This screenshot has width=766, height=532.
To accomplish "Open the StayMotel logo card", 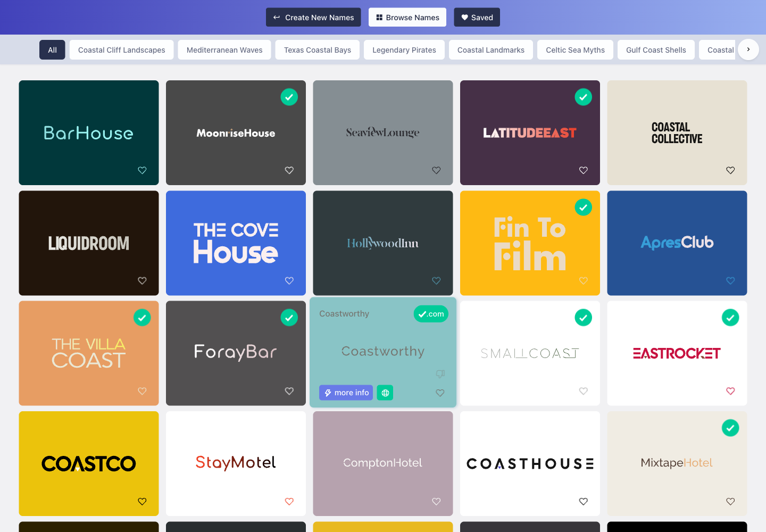I will [236, 463].
